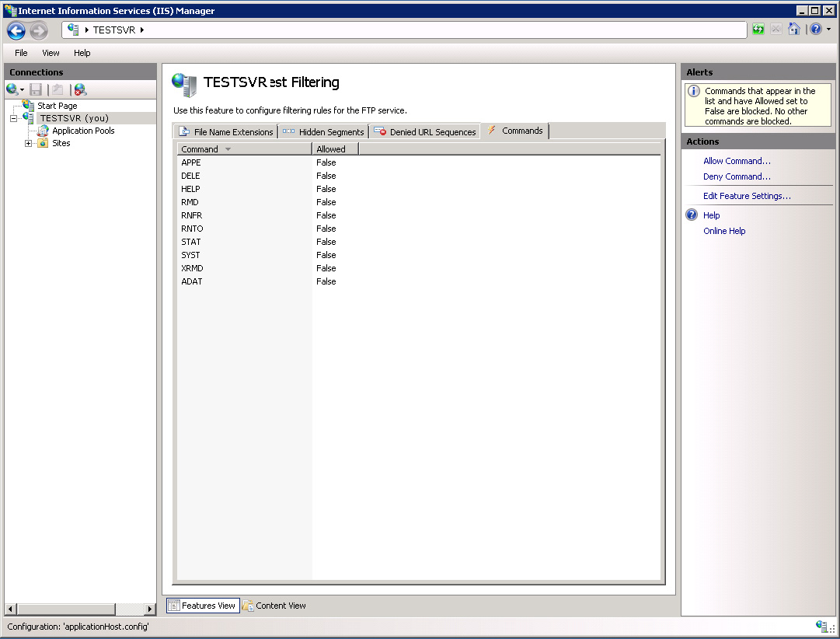This screenshot has width=840, height=639.
Task: Switch to Denied URL Sequences tab
Action: [425, 132]
